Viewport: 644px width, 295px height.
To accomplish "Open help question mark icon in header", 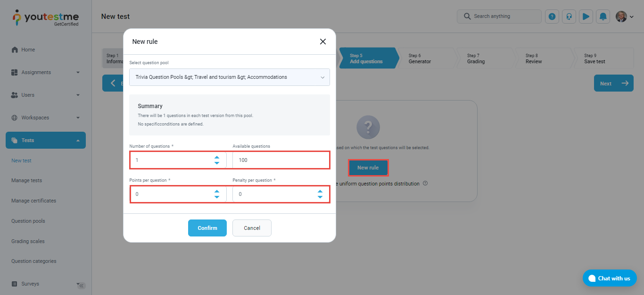I will point(552,17).
